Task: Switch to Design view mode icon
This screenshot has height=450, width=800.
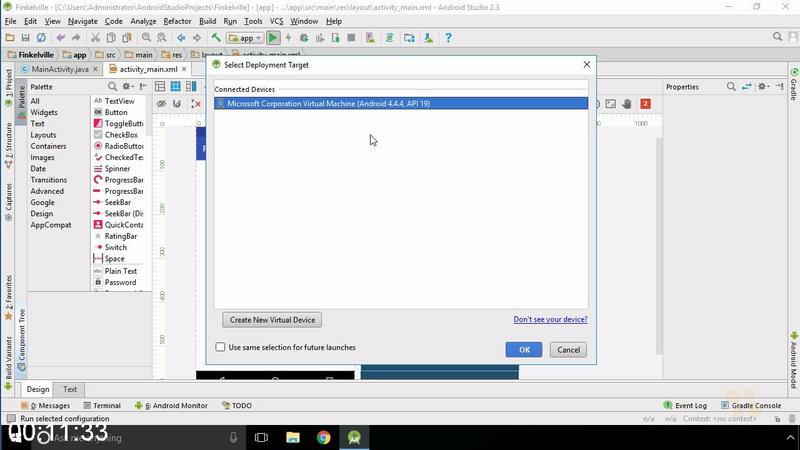Action: (160, 87)
